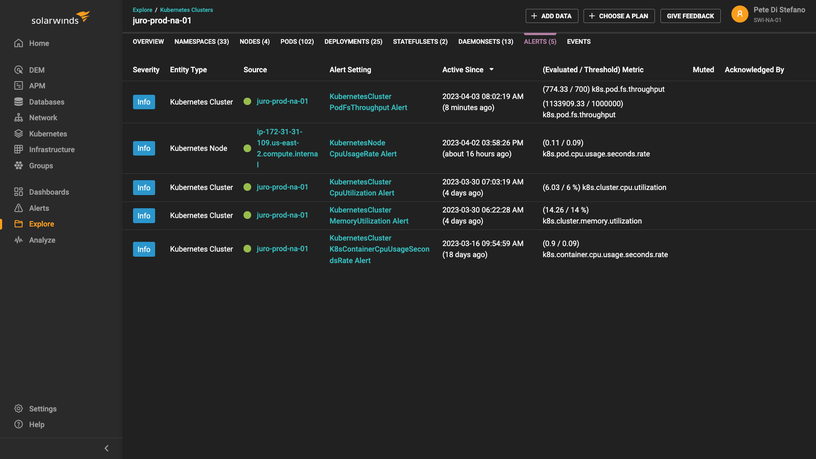Click the Choose a Plan button
The image size is (816, 459).
(619, 16)
